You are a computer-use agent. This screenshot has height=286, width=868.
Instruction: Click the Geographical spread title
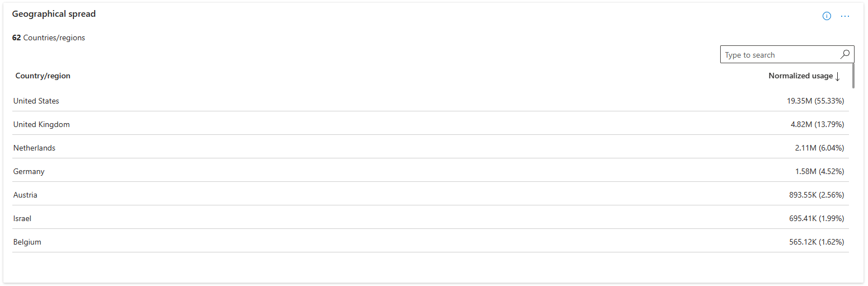coord(54,14)
